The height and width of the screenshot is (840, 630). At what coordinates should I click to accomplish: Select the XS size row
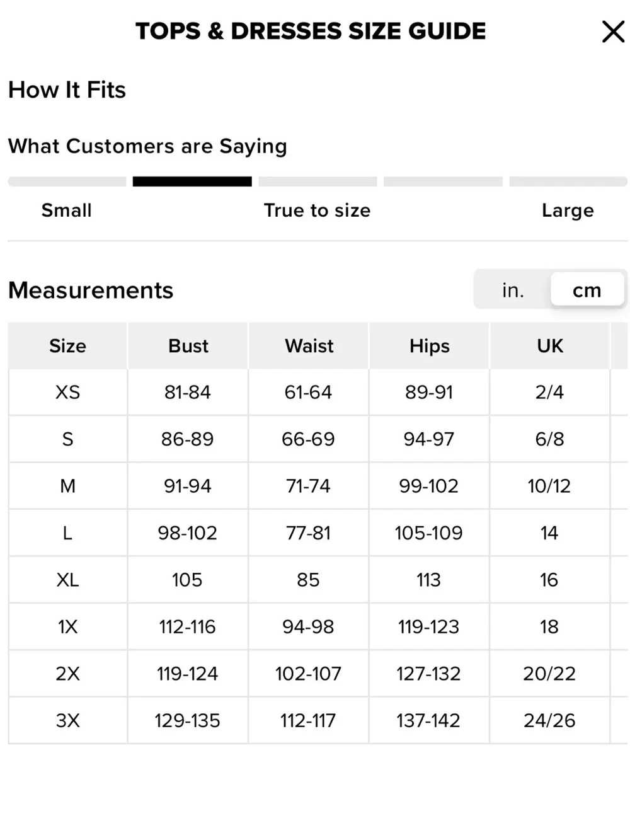pos(318,392)
